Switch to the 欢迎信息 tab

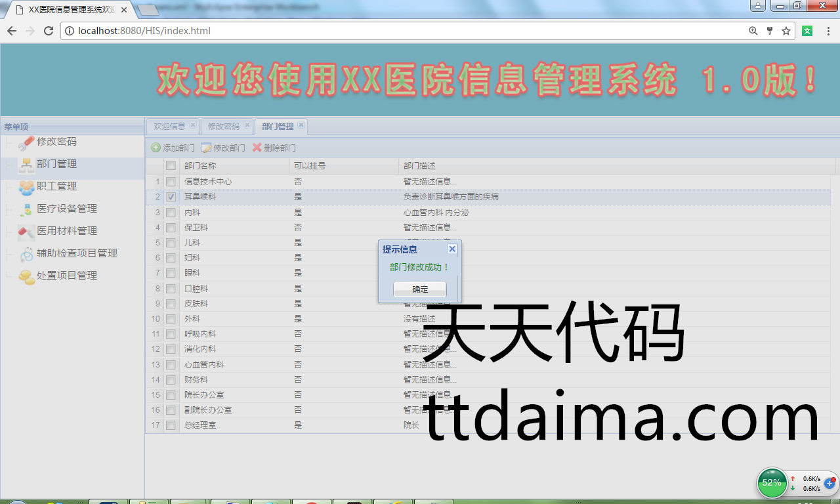click(169, 126)
